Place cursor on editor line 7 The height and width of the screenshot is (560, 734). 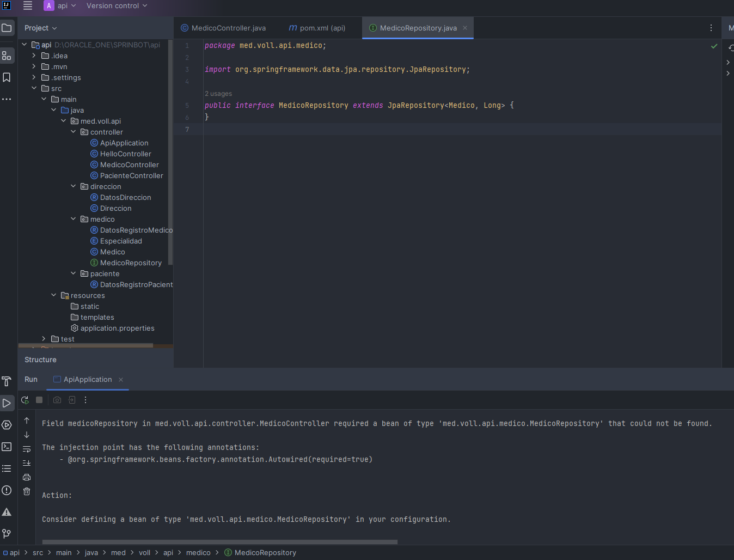pos(462,129)
